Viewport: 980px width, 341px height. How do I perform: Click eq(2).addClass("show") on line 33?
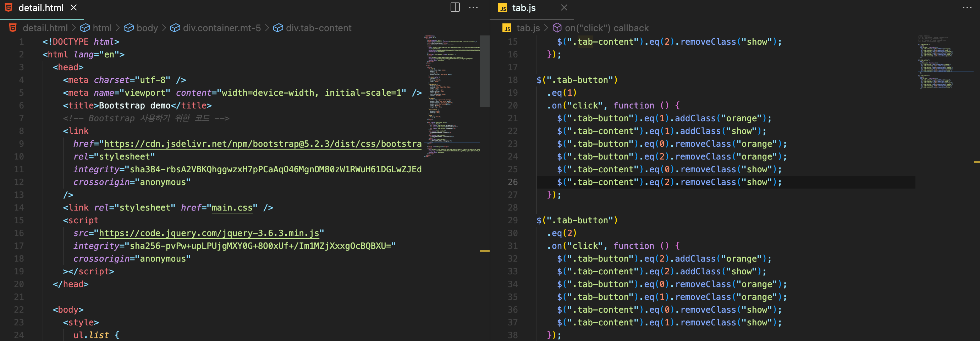click(x=705, y=272)
